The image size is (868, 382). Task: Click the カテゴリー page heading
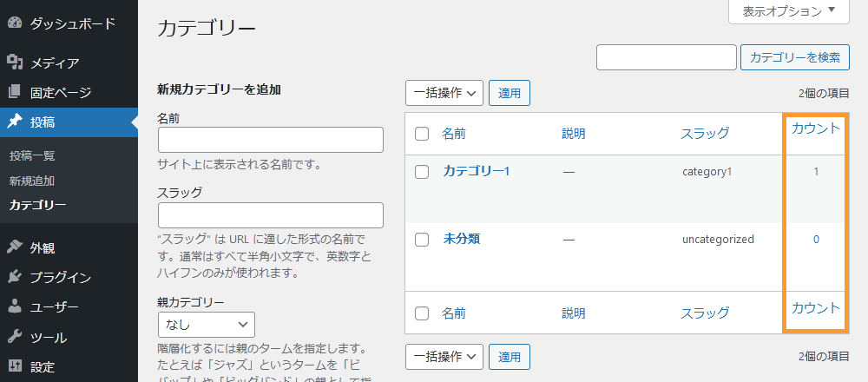[x=207, y=29]
